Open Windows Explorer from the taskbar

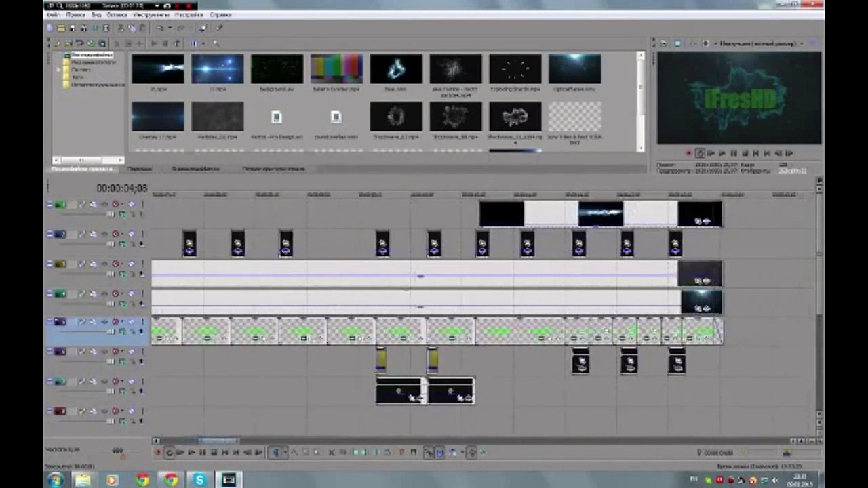point(83,480)
